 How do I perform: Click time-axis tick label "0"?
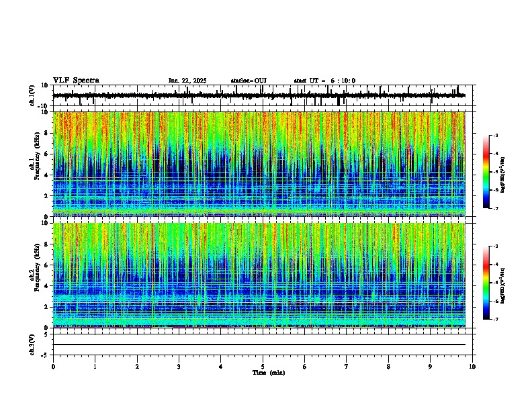[53, 367]
